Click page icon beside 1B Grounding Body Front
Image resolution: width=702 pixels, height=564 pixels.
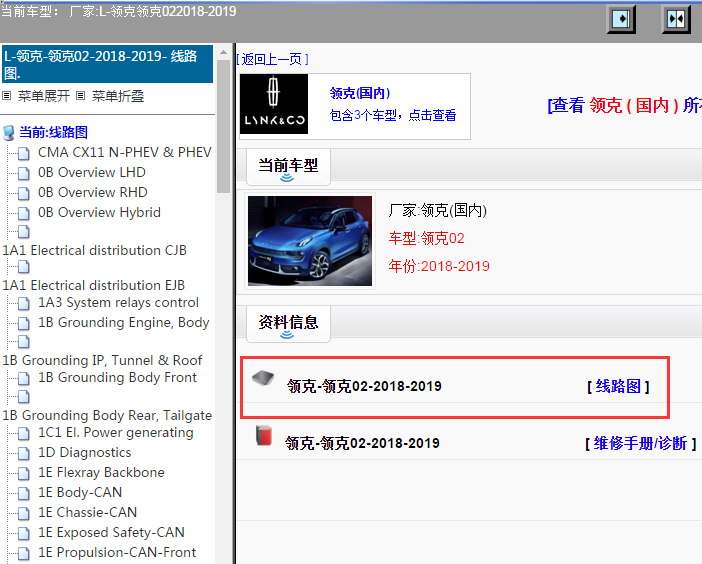click(24, 378)
